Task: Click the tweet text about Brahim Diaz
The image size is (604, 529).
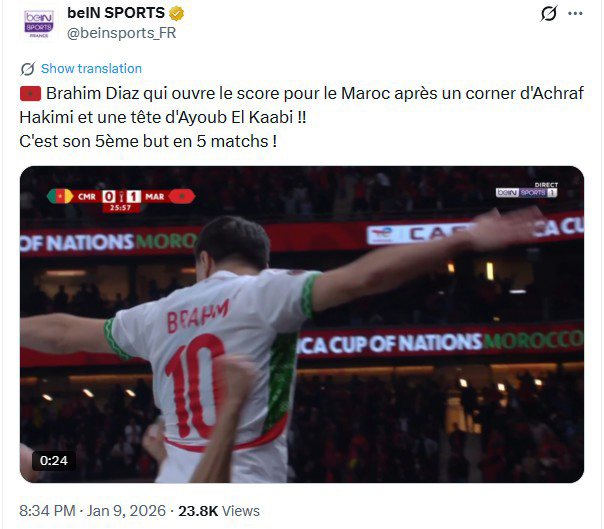Action: point(302,117)
